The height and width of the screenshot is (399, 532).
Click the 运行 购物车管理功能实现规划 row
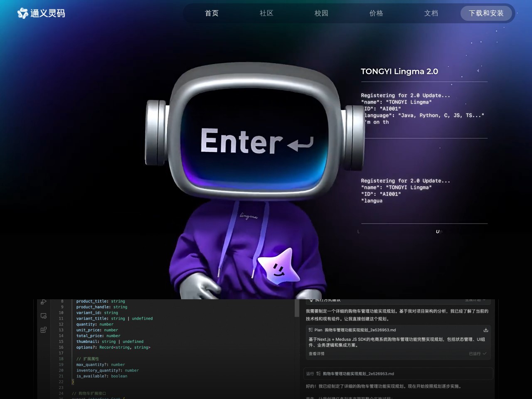[x=399, y=374]
